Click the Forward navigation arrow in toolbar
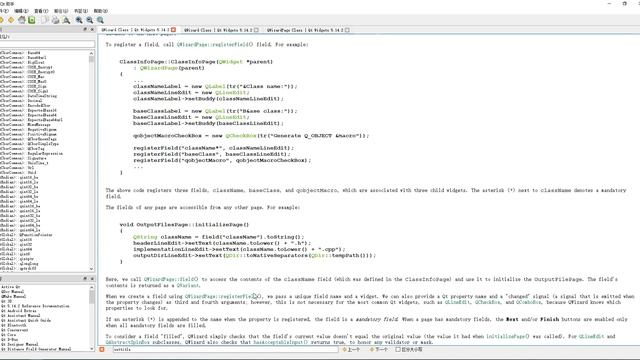 (11, 20)
